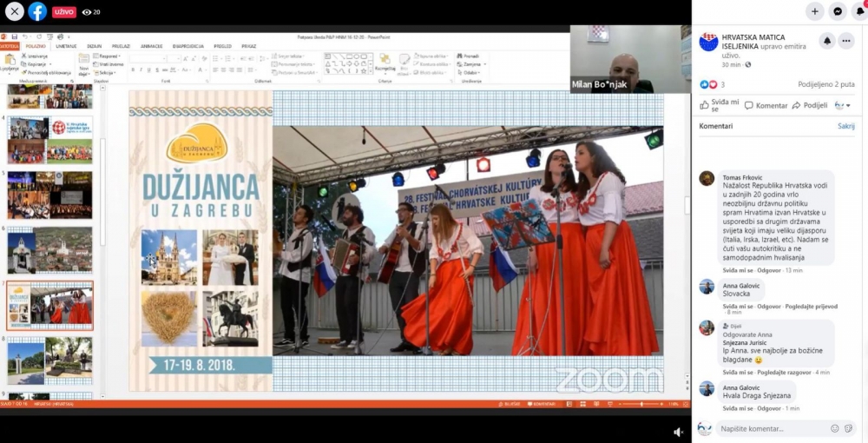Like the video with Sviđa mi se
This screenshot has height=443, width=868.
(x=719, y=105)
